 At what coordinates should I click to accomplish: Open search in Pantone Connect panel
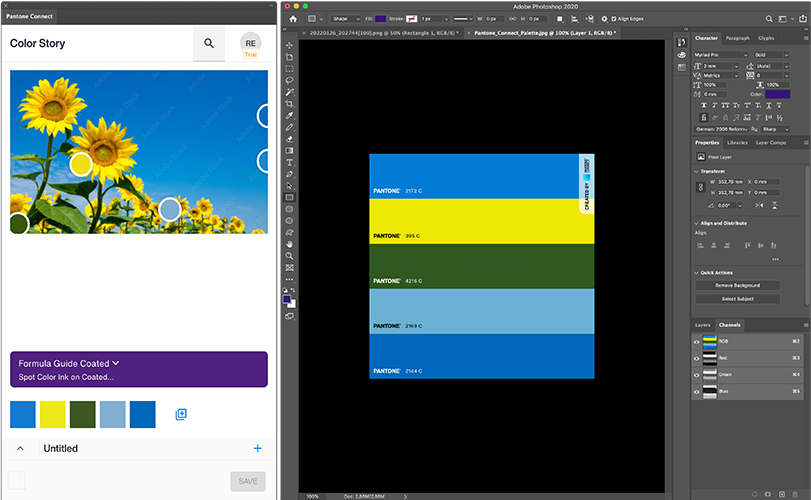209,43
